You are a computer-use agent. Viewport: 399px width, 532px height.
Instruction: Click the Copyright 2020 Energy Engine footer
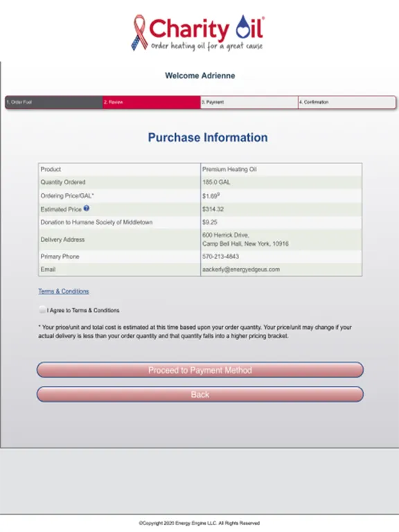[x=199, y=523]
